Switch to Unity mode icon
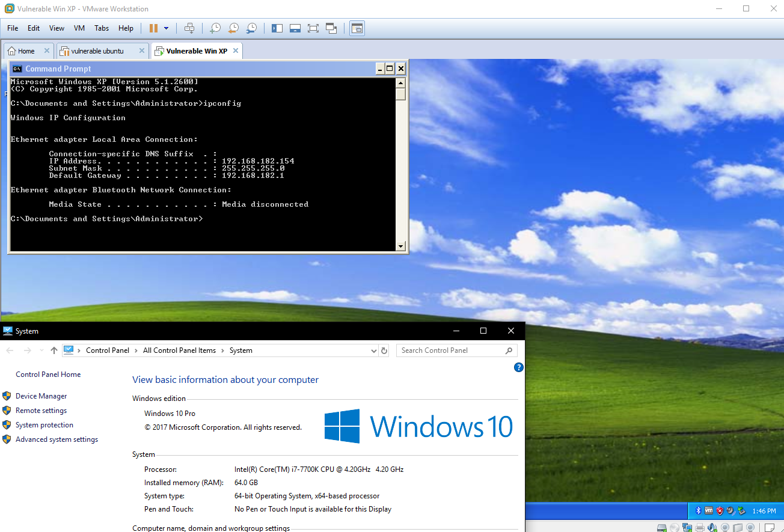Viewport: 784px width, 532px height. point(331,28)
